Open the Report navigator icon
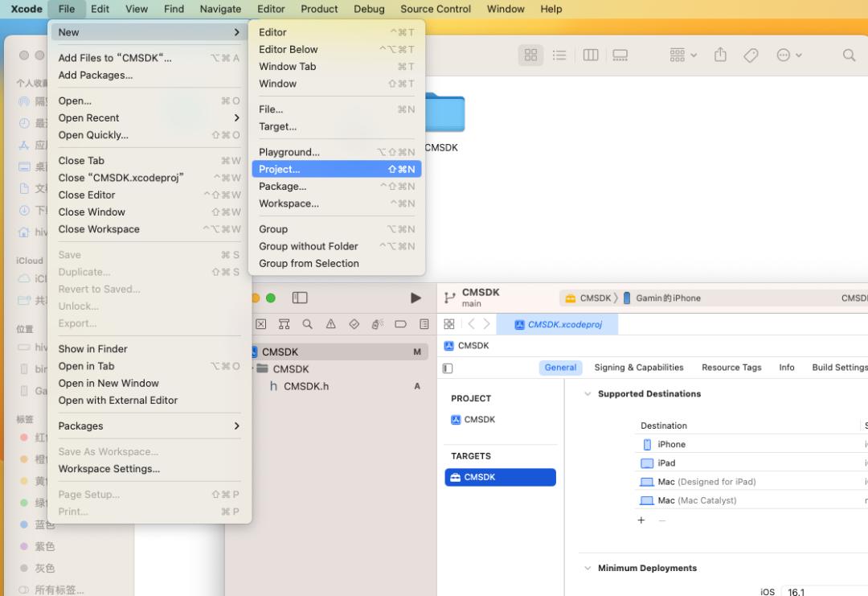 click(x=424, y=324)
